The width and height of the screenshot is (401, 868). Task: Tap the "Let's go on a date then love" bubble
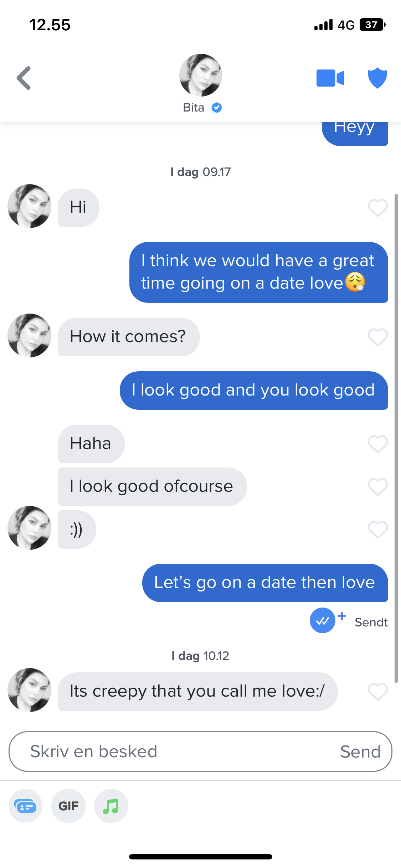(x=265, y=583)
